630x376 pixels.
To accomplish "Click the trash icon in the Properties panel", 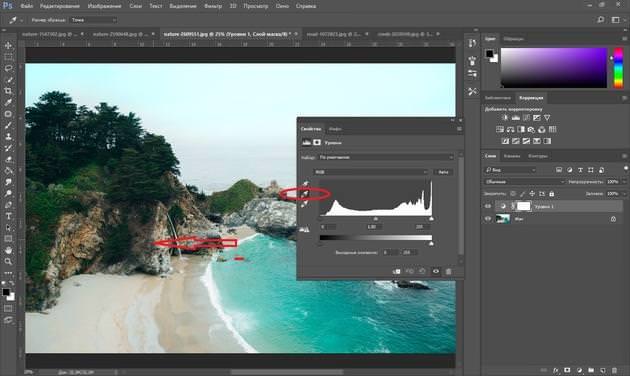I will tap(449, 271).
